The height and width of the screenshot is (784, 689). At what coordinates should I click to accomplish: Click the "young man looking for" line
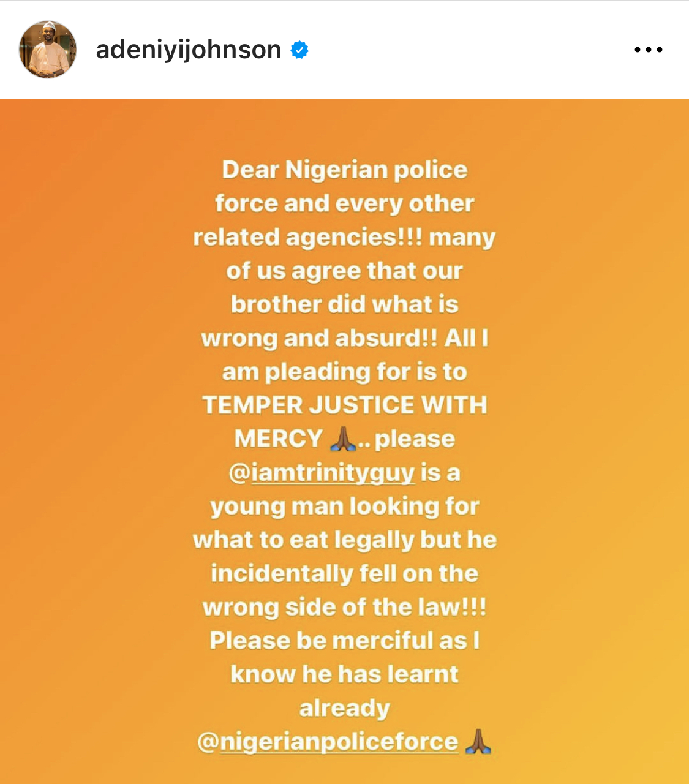[345, 507]
